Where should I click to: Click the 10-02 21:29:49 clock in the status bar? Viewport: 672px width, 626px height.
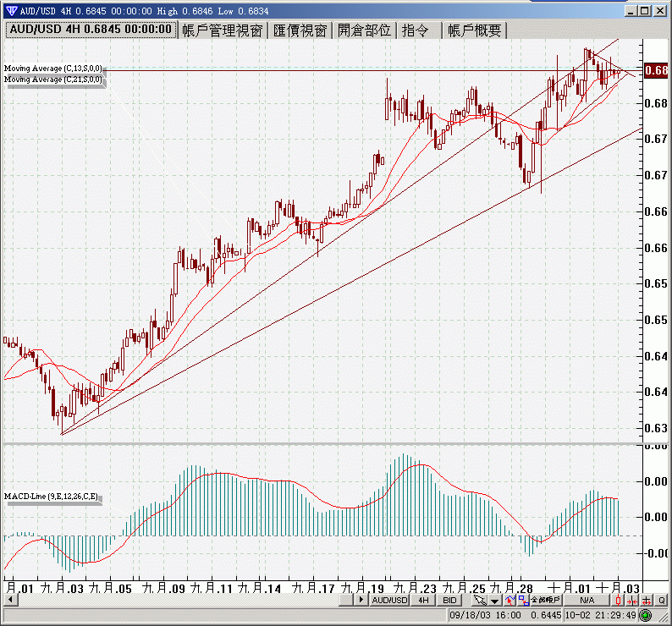[x=600, y=615]
